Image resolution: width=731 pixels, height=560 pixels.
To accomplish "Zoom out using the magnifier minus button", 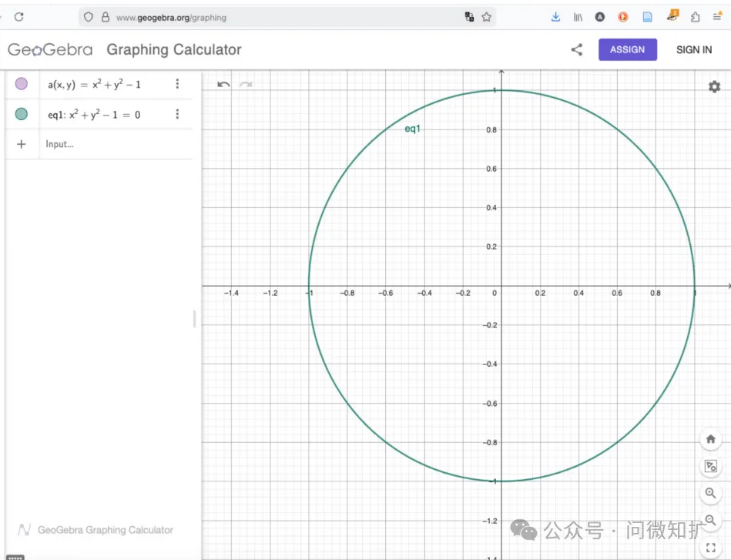I will point(710,520).
